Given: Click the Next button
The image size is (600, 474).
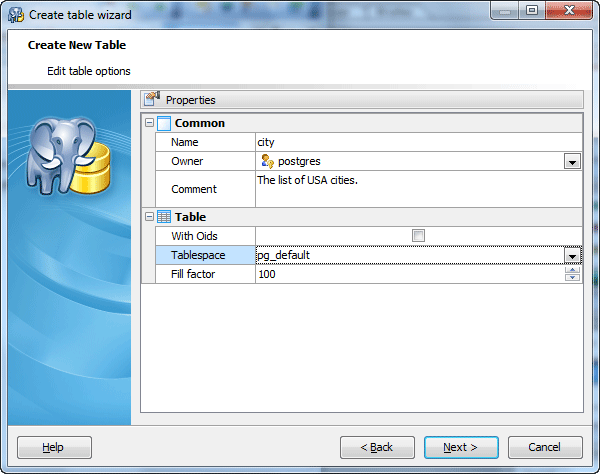Looking at the screenshot, I should [x=461, y=447].
